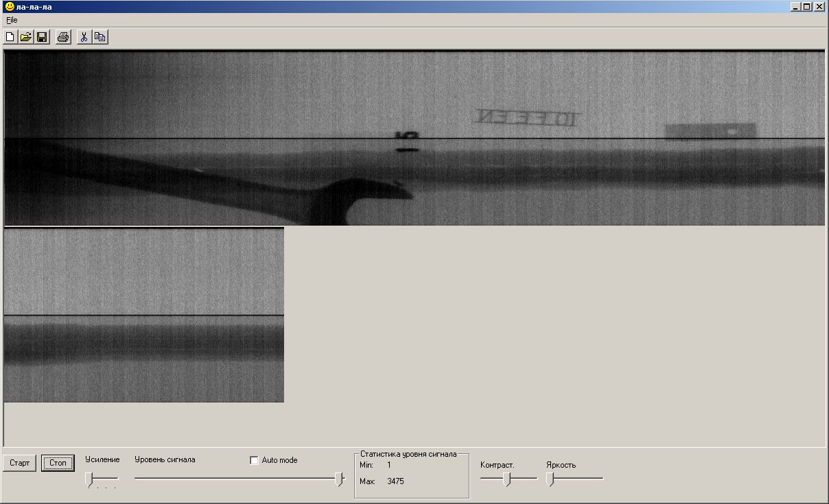Click the Яркость brightness slider handle
829x504 pixels.
pyautogui.click(x=550, y=479)
